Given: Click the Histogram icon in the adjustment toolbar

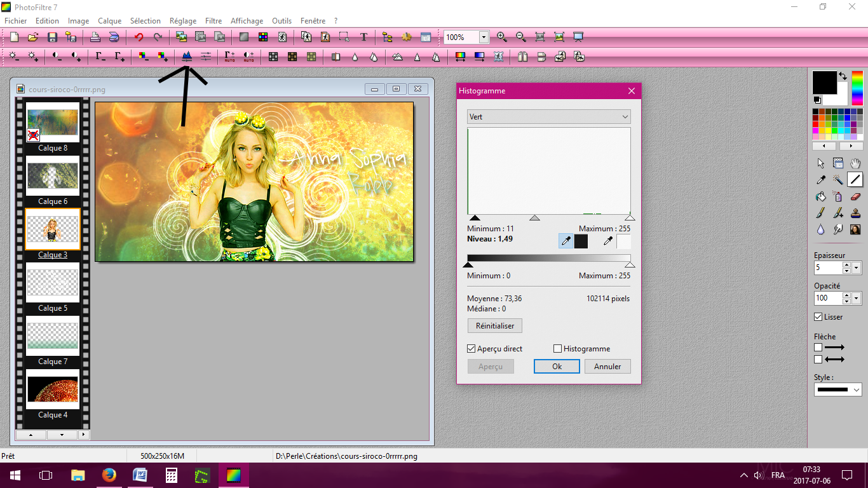Looking at the screenshot, I should click(x=187, y=57).
